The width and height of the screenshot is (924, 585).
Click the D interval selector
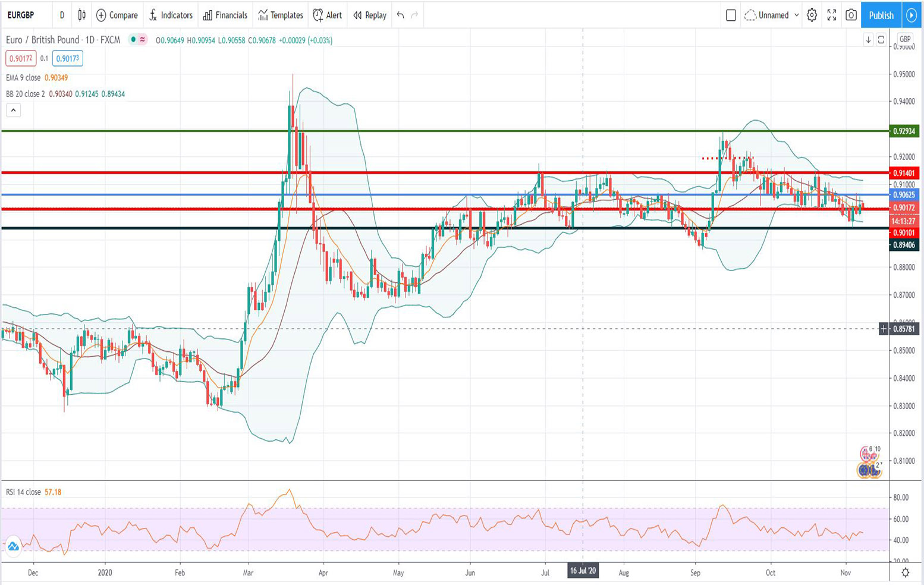pyautogui.click(x=62, y=15)
